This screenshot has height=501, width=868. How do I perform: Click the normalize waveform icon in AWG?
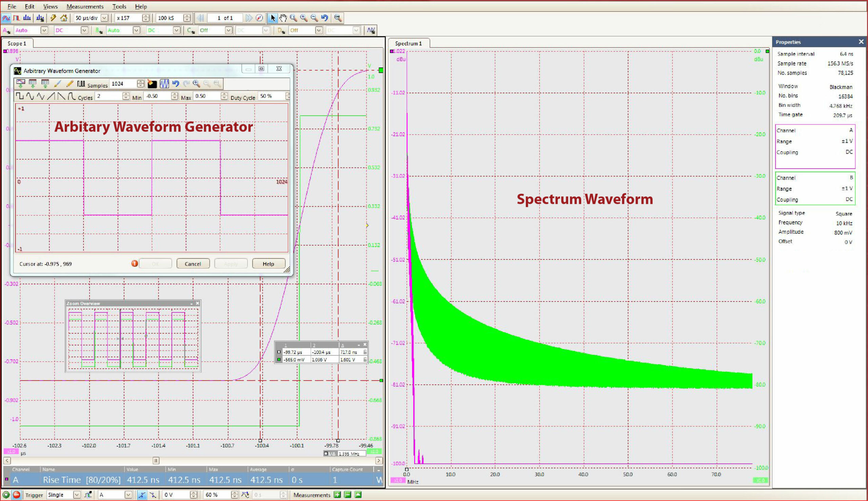coord(164,84)
